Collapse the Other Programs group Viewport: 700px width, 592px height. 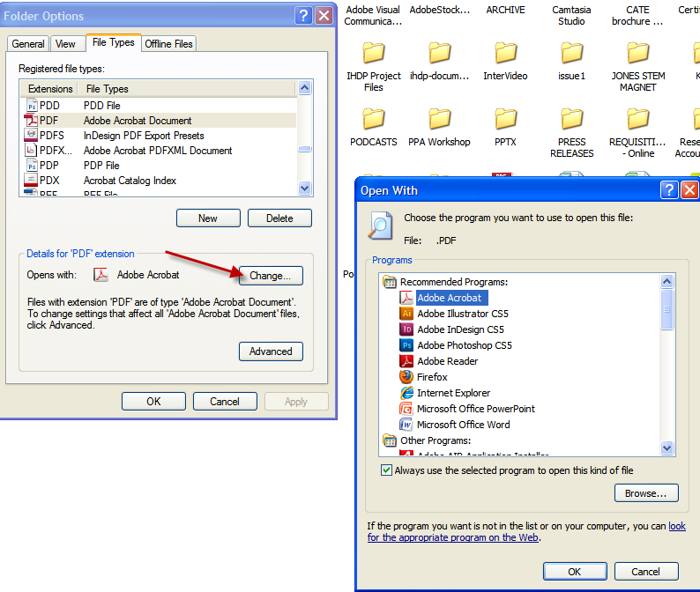(390, 440)
